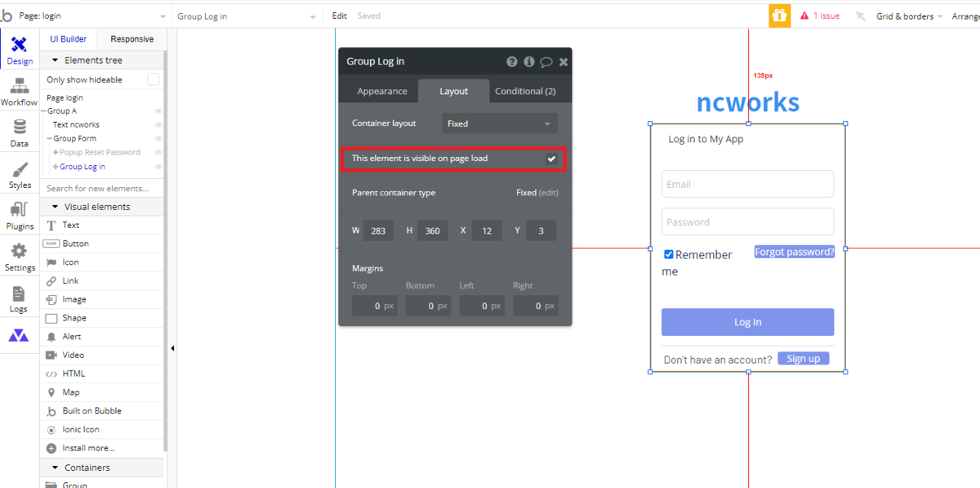The image size is (980, 488).
Task: Open the Design tab in sidebar
Action: tap(20, 51)
